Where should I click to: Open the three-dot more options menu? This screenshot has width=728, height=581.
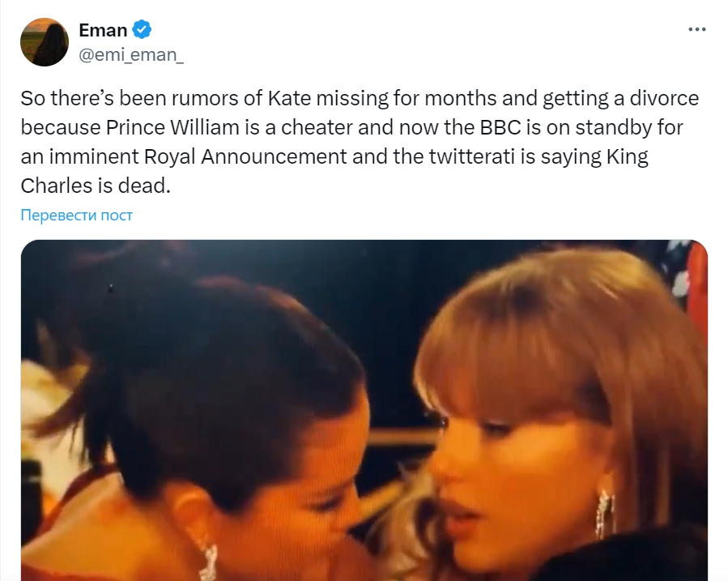[696, 30]
